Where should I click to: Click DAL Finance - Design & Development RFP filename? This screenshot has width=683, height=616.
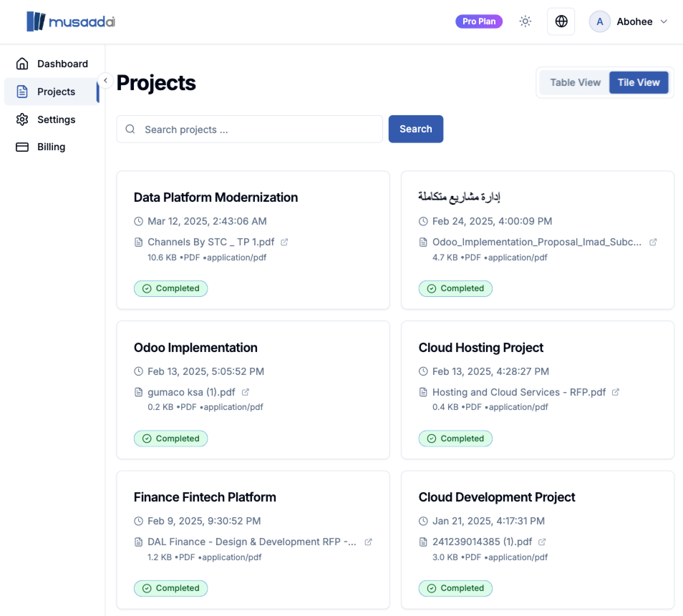click(x=252, y=542)
